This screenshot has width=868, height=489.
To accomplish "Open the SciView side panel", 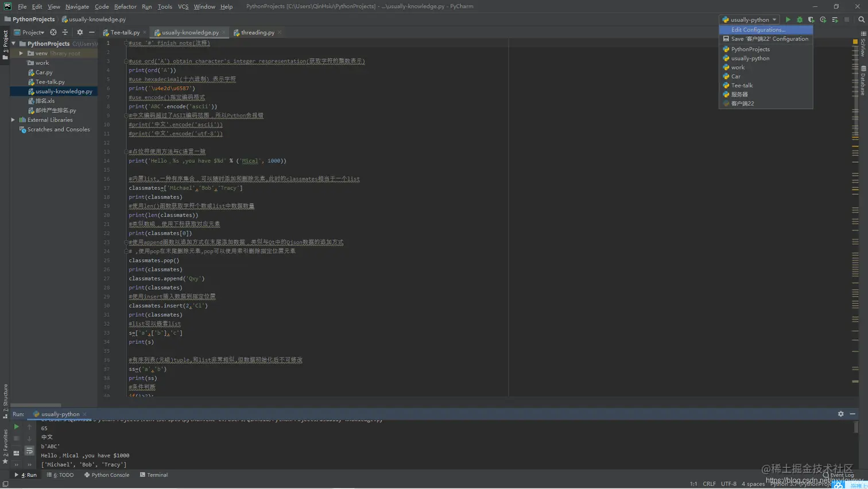I will click(x=863, y=45).
